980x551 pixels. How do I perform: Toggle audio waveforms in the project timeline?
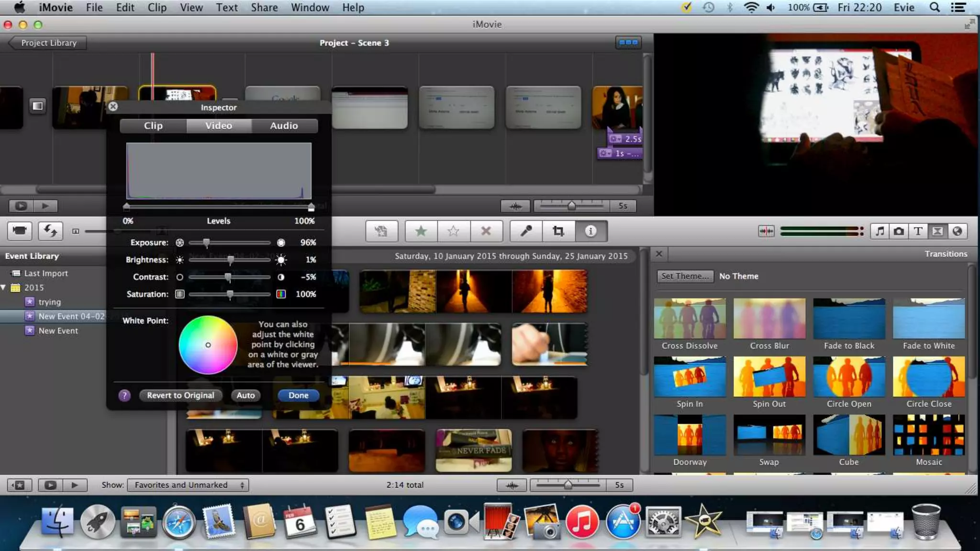pyautogui.click(x=515, y=206)
